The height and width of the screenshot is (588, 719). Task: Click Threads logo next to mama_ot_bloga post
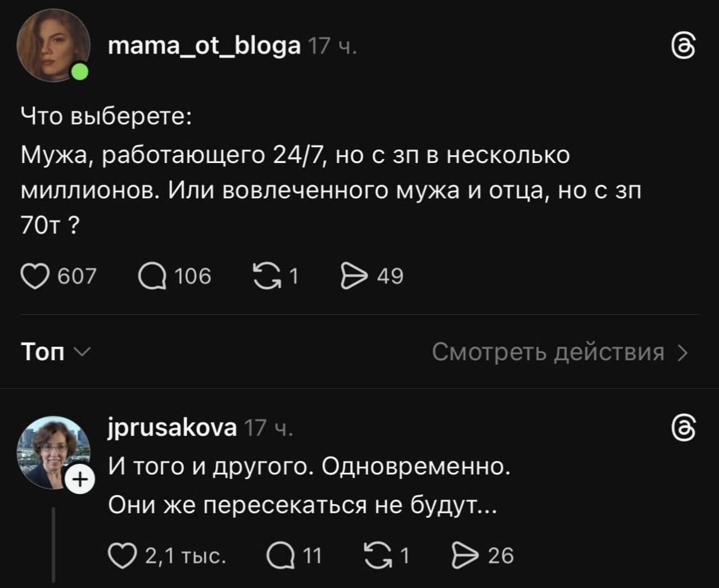point(684,46)
